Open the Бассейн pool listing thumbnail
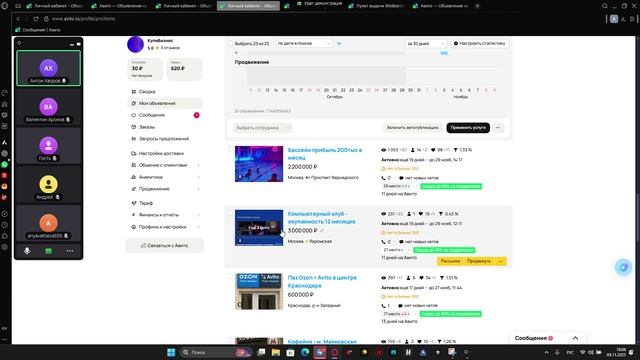 [x=259, y=164]
